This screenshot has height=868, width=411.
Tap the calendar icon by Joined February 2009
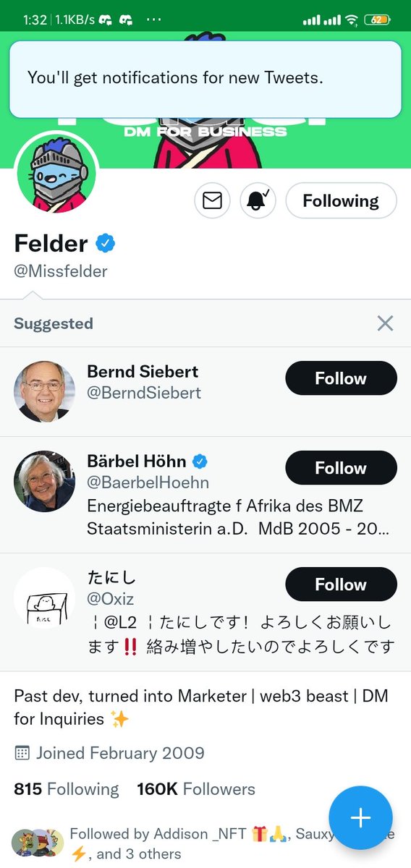pos(22,753)
